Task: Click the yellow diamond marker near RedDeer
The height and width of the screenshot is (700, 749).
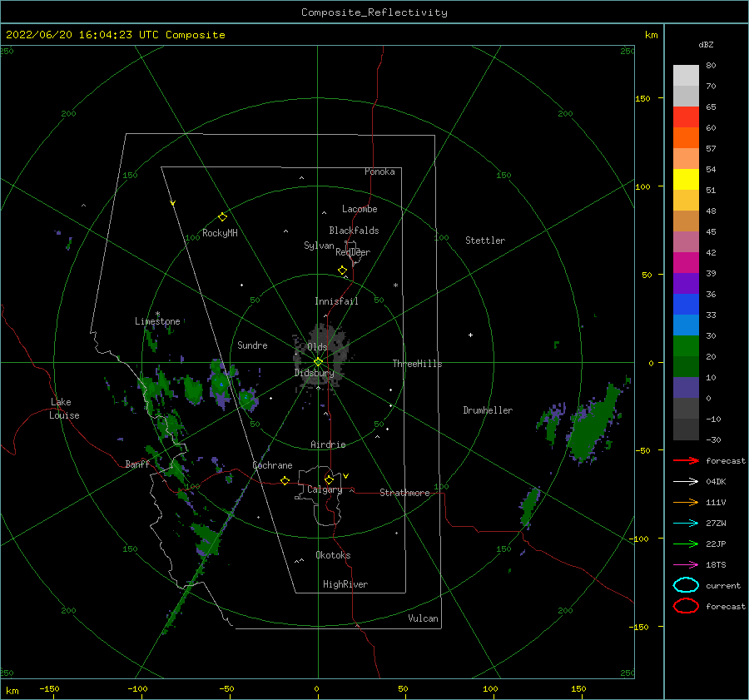Action: [x=342, y=271]
